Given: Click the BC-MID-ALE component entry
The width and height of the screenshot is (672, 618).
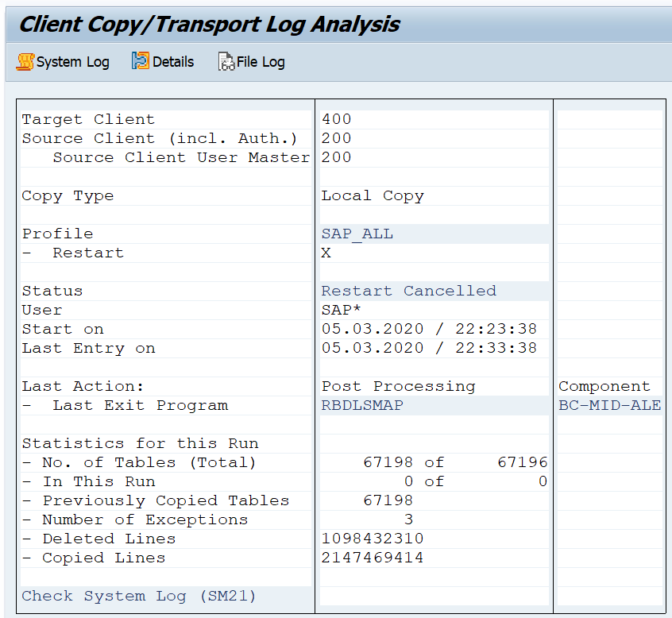Looking at the screenshot, I should (x=609, y=405).
